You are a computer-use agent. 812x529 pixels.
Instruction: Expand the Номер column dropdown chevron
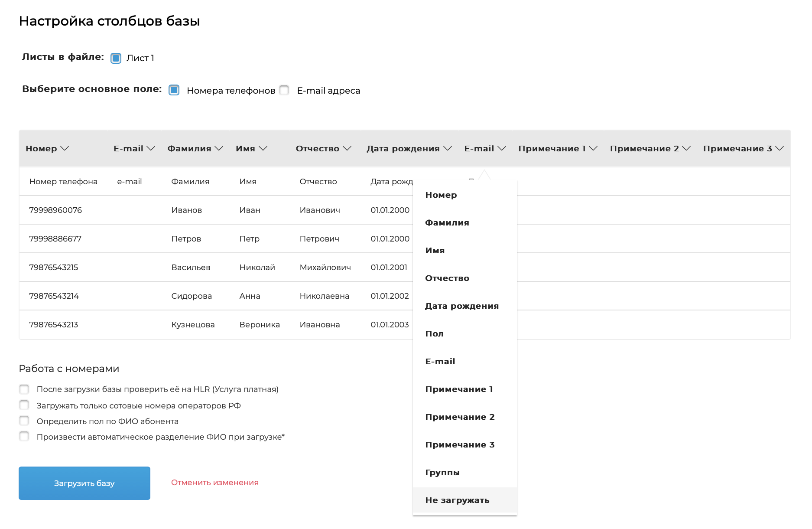tap(65, 148)
